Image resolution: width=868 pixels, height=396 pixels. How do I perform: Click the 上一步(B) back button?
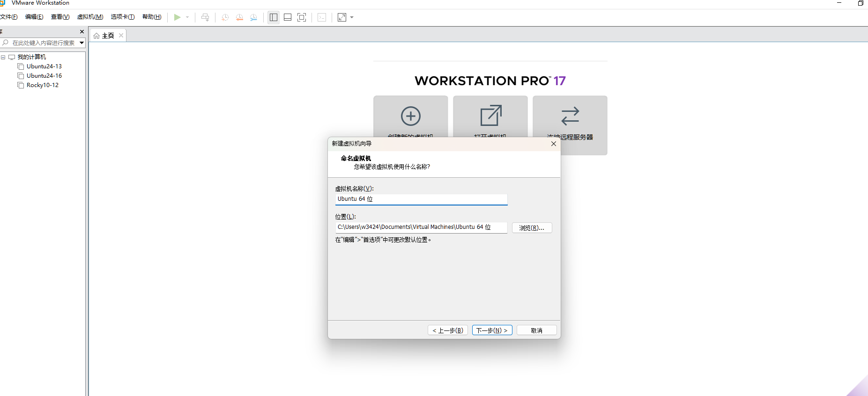click(x=447, y=330)
